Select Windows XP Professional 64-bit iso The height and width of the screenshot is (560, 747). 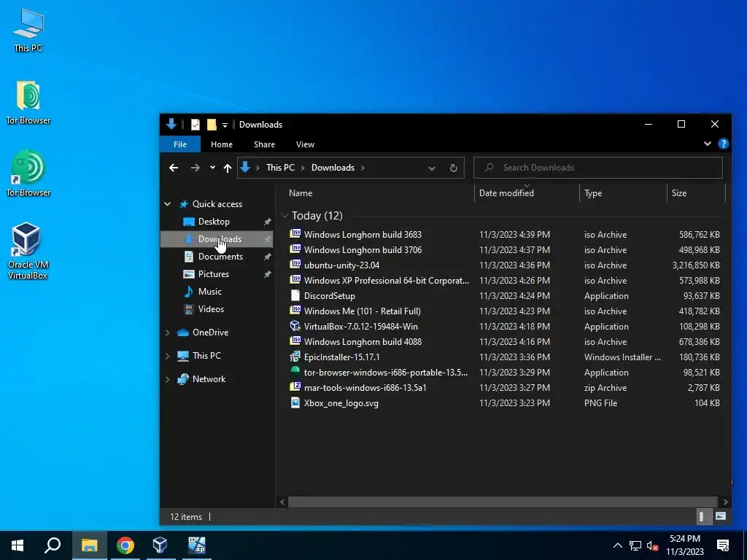pyautogui.click(x=387, y=280)
